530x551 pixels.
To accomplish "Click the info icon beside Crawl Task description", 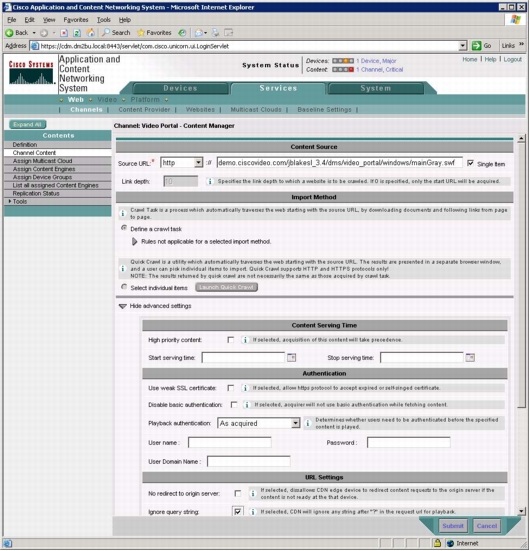I will click(x=123, y=213).
